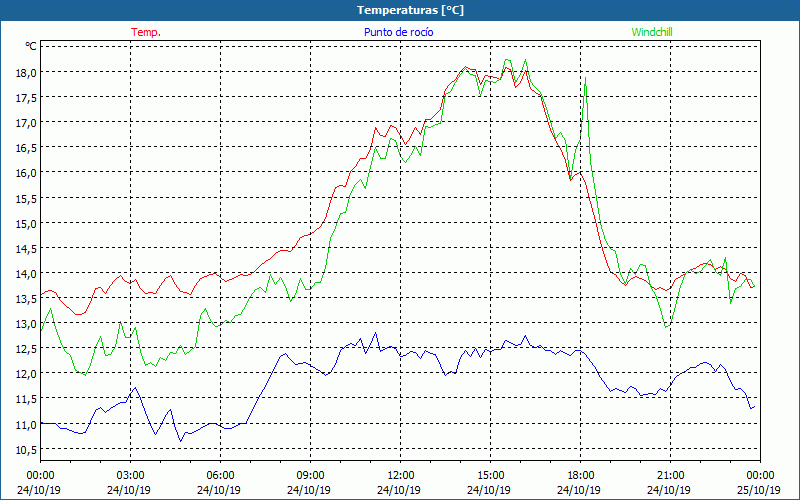Click the green windchill spike just after 18:00
This screenshot has height=500, width=800.
pos(586,78)
